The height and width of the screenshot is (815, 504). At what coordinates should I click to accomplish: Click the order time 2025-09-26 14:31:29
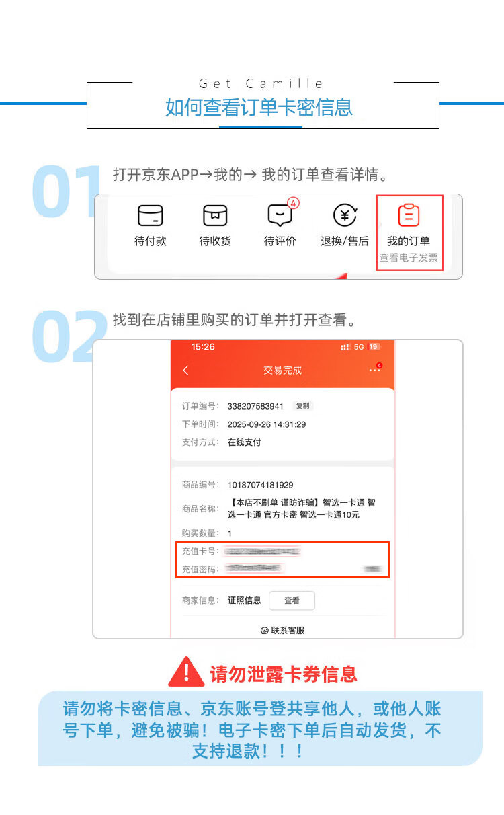pos(267,424)
